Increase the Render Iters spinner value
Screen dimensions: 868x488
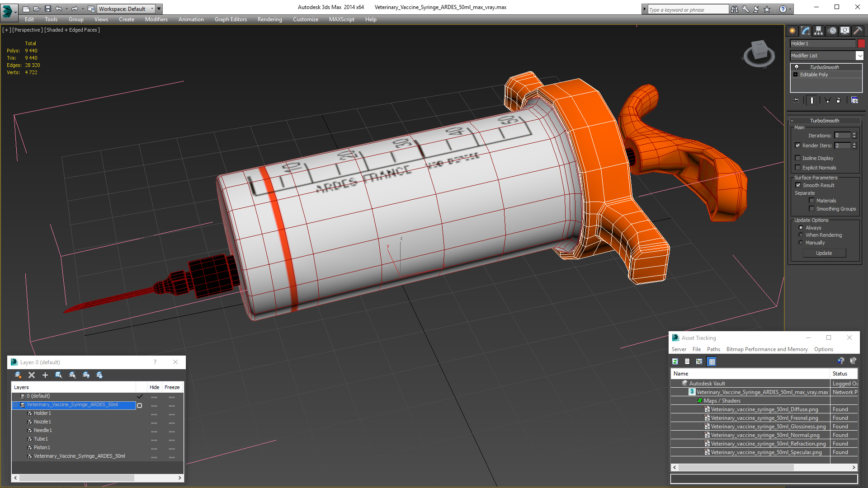tap(854, 144)
